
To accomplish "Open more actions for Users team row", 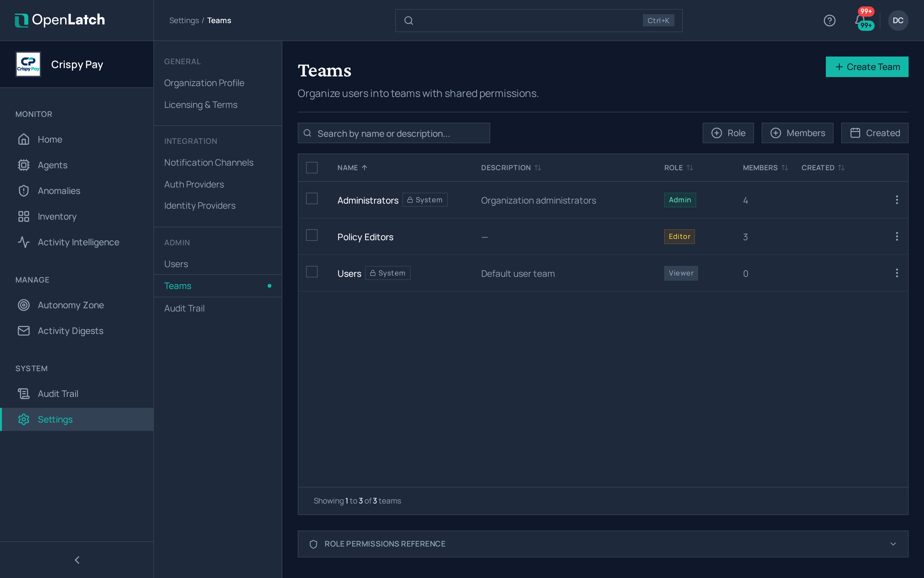I will [x=897, y=273].
